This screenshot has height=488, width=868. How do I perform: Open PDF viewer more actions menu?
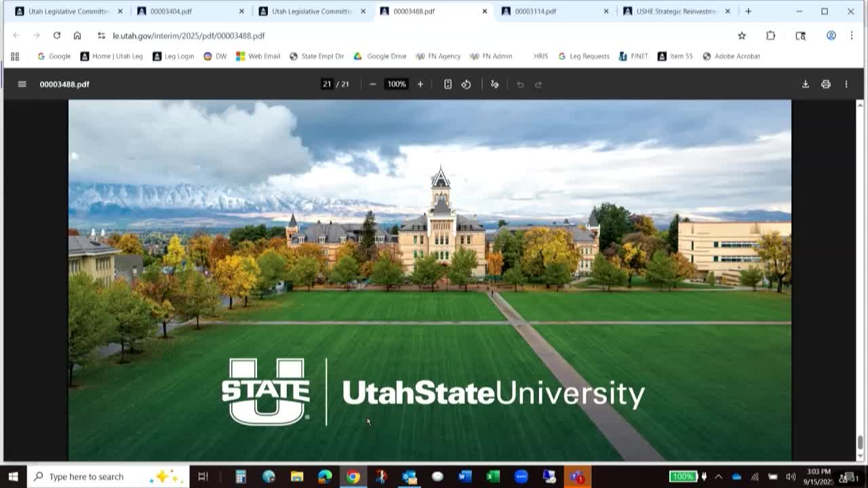[x=846, y=84]
